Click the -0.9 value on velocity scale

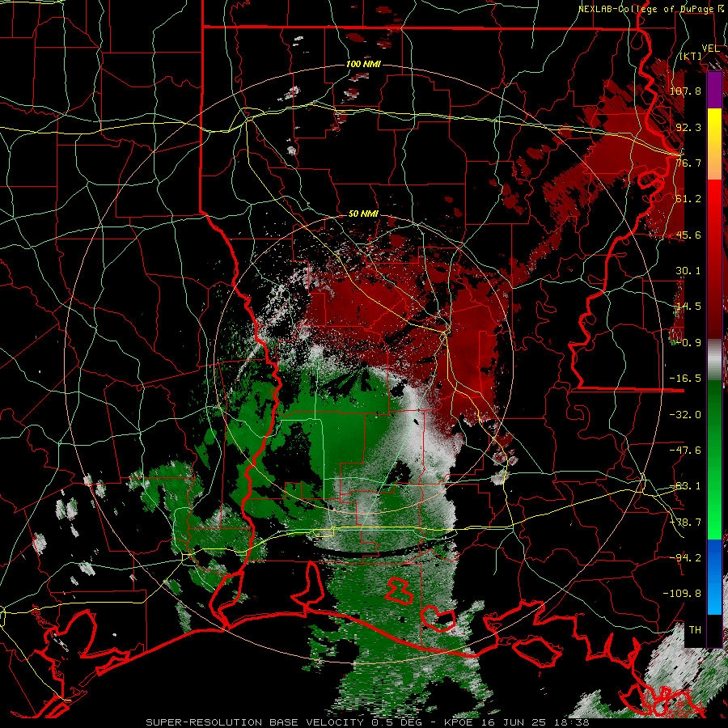(x=688, y=343)
